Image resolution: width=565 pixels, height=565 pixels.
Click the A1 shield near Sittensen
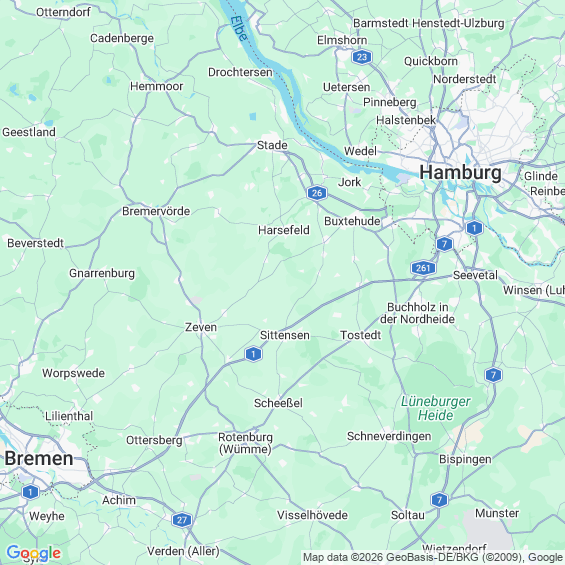tap(253, 354)
